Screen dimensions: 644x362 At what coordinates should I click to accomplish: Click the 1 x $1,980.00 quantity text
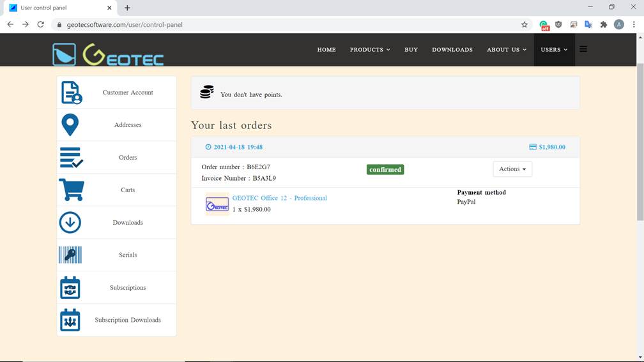coord(251,209)
